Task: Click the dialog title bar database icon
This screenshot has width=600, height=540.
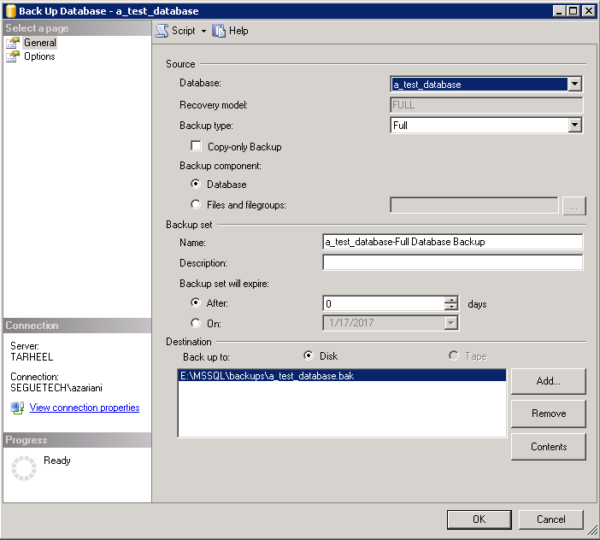Action: point(9,10)
